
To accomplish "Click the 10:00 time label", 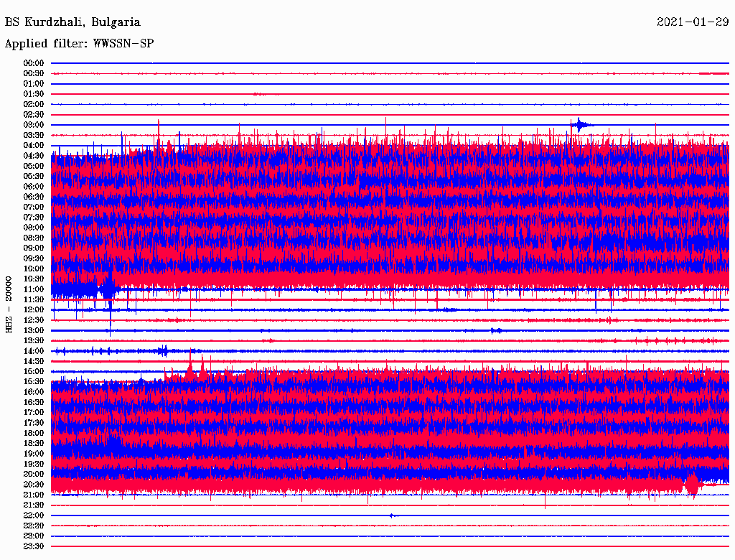I will [34, 269].
